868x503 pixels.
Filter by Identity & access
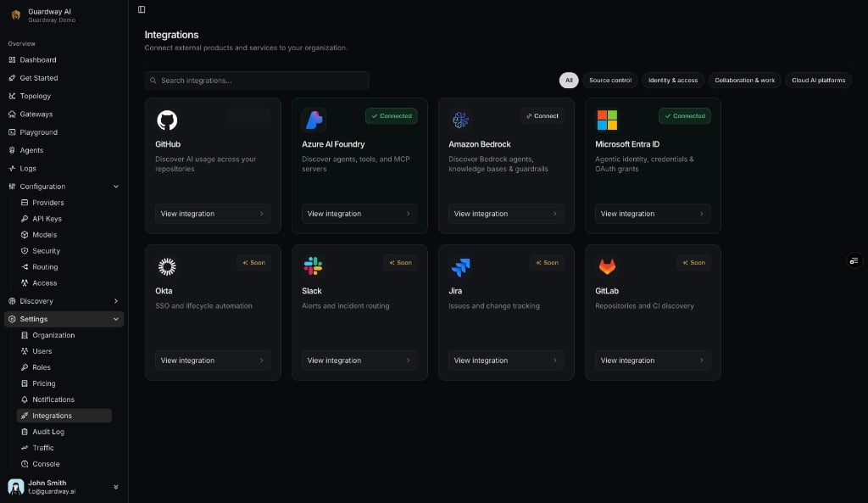[x=672, y=81]
